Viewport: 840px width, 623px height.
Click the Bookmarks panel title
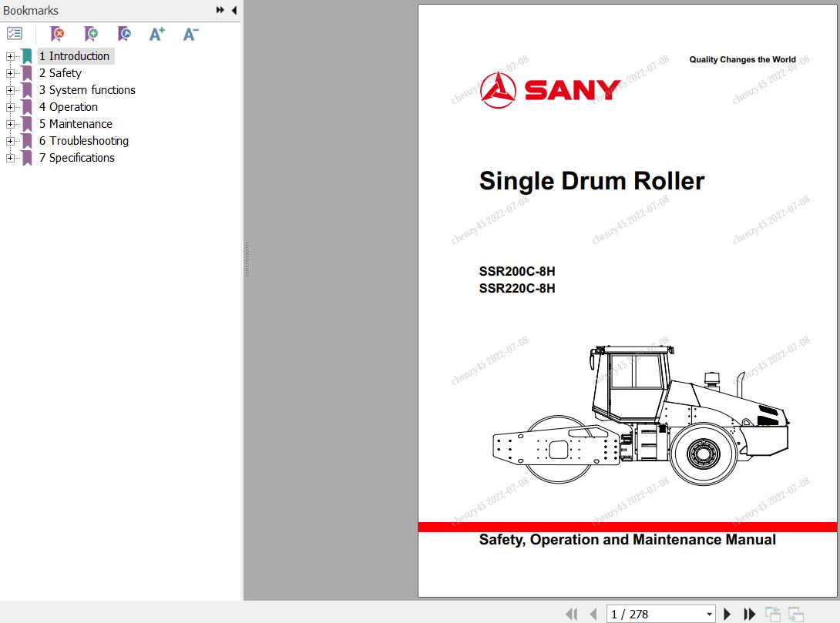31,10
